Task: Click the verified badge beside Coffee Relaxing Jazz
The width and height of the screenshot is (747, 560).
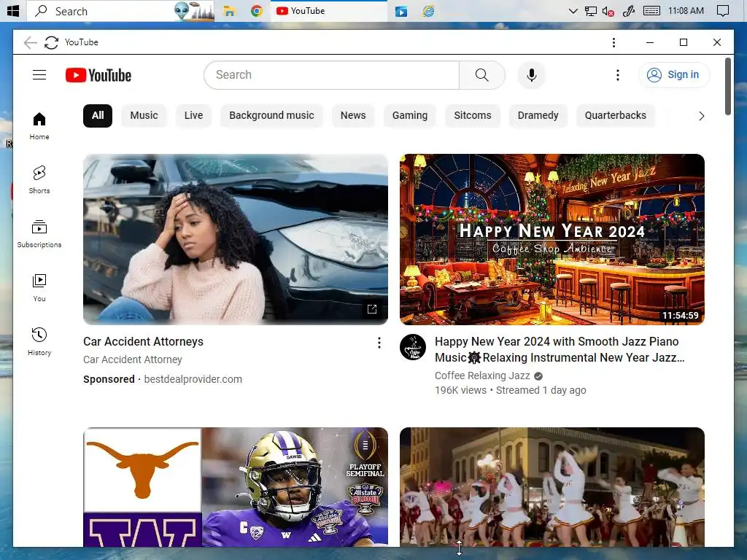Action: (x=538, y=376)
